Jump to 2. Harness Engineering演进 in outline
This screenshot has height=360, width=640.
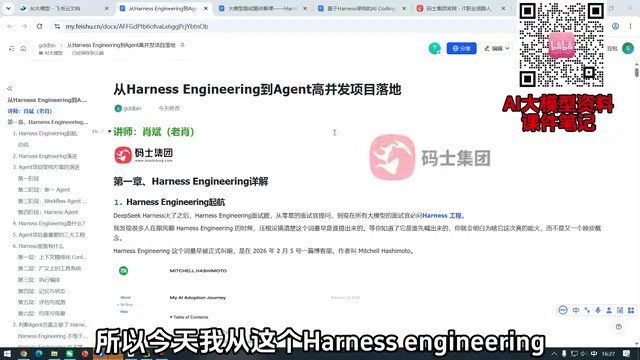click(x=44, y=156)
